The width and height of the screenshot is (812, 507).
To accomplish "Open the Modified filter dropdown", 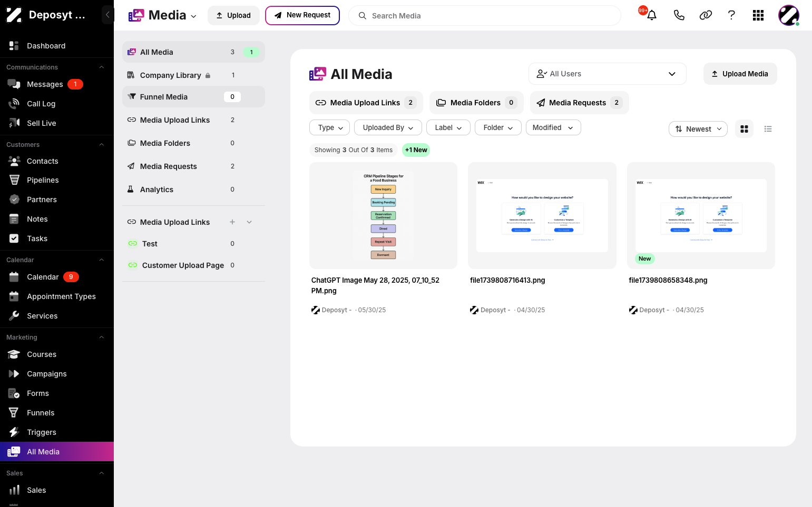I will [553, 127].
